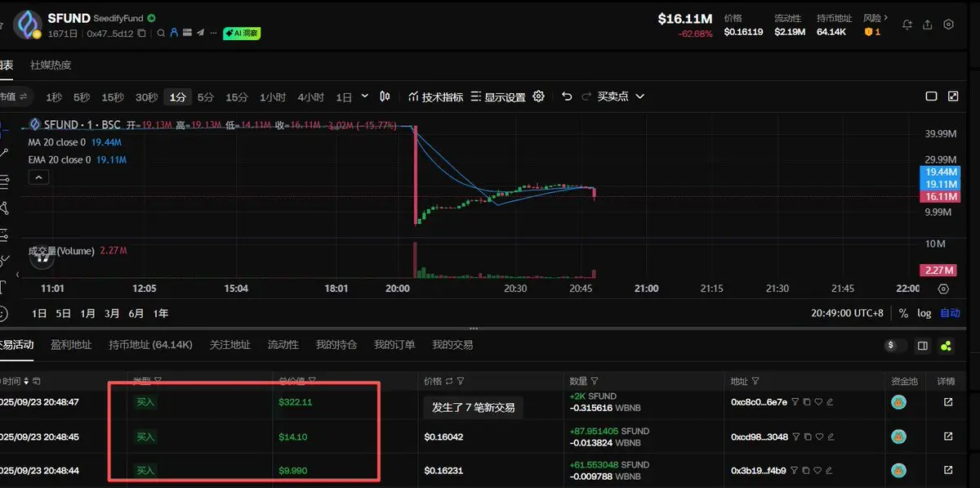Screen dimensions: 980x488
Task: Select the 15秒 timeframe
Action: point(113,97)
